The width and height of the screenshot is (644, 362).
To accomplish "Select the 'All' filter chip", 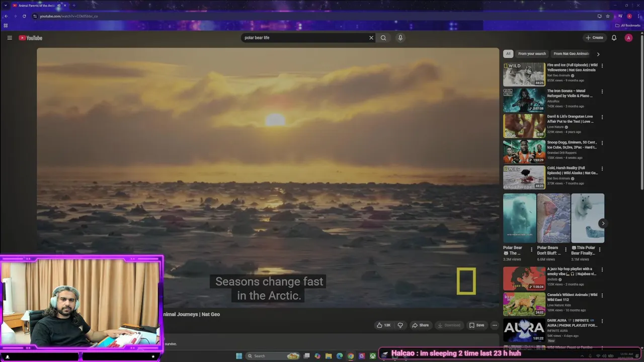I will tap(508, 54).
